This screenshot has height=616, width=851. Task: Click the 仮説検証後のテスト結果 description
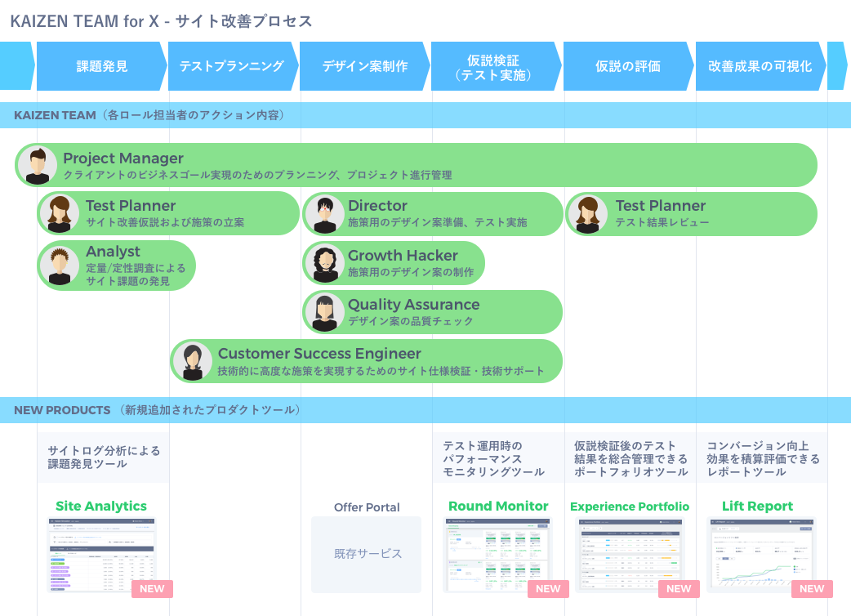(x=630, y=458)
